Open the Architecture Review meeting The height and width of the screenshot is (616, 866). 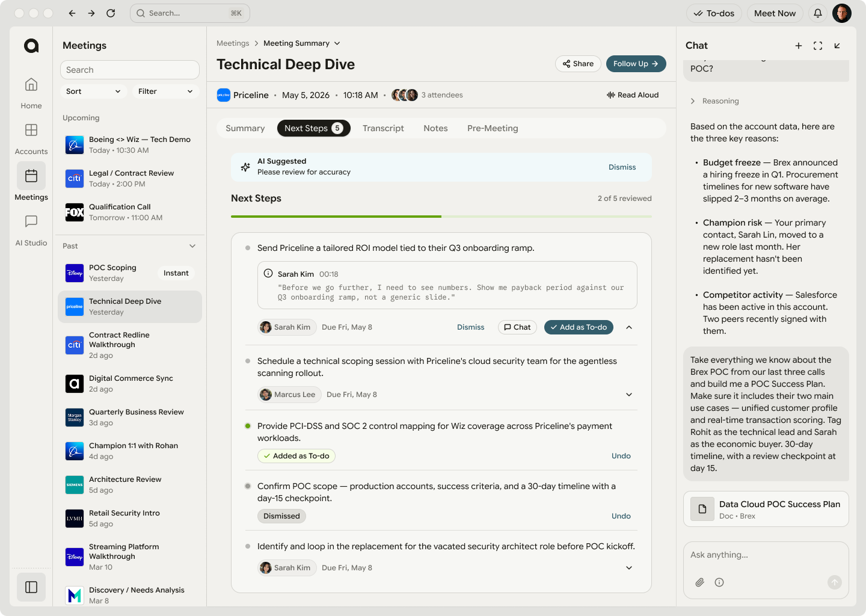130,485
